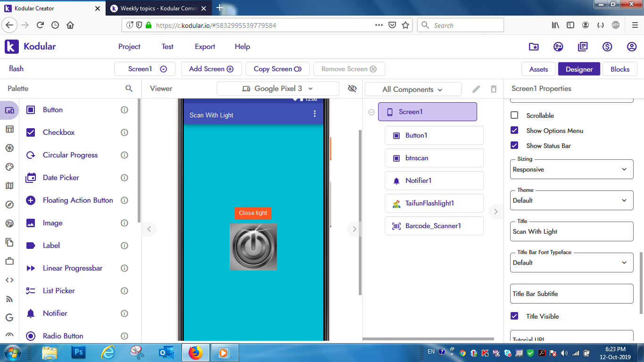Click the Title input field
Screen dimensions: 644x362
click(x=571, y=231)
